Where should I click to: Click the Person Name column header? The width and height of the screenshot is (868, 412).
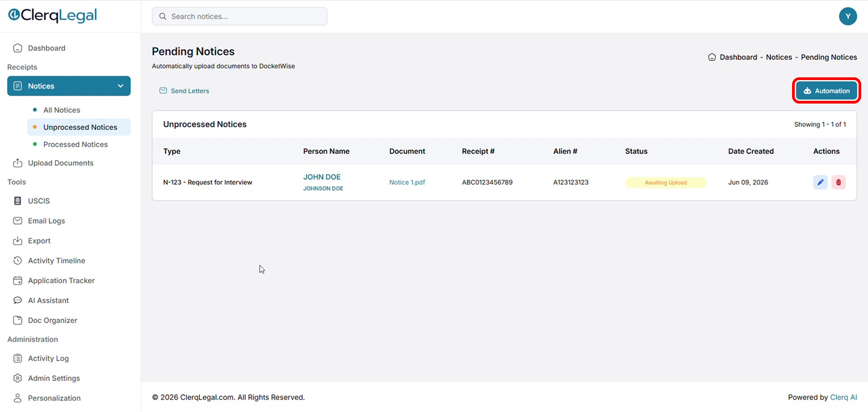tap(326, 151)
